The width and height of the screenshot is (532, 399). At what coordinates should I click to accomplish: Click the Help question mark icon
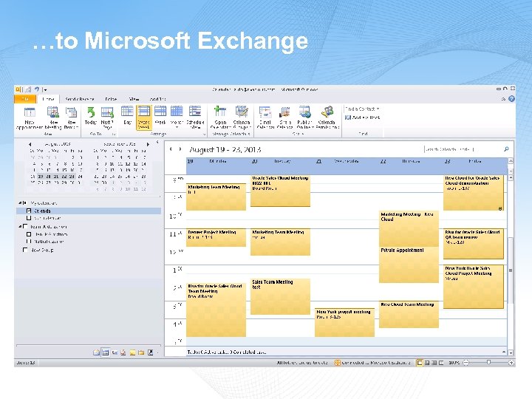(511, 99)
